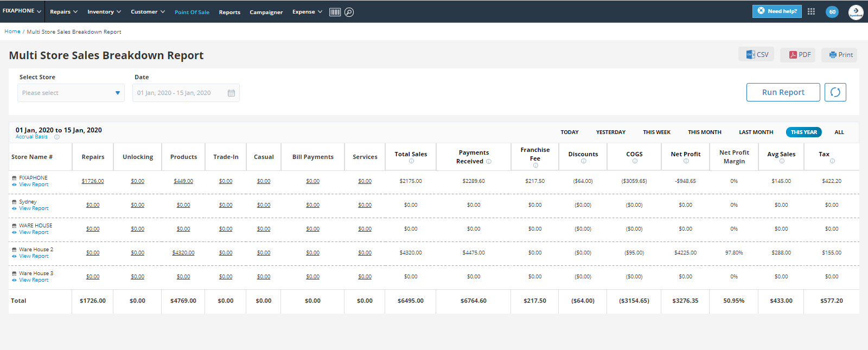This screenshot has width=868, height=350.
Task: Open Ware House 2 products amount $4320.00
Action: (x=183, y=253)
